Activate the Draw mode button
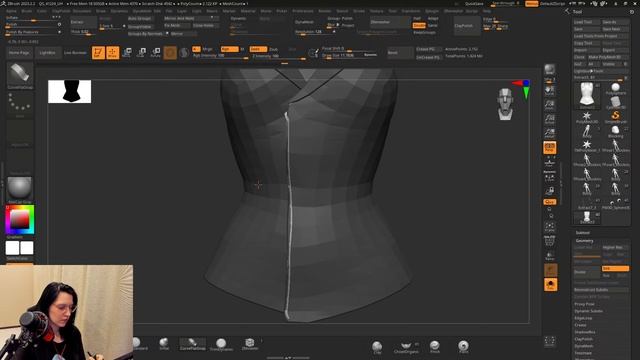This screenshot has width=640, height=360. coord(113,53)
